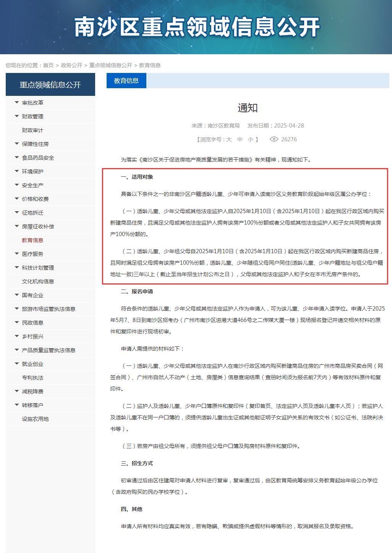Click the heading 一、适用对象
The height and width of the screenshot is (553, 392).
coord(137,177)
